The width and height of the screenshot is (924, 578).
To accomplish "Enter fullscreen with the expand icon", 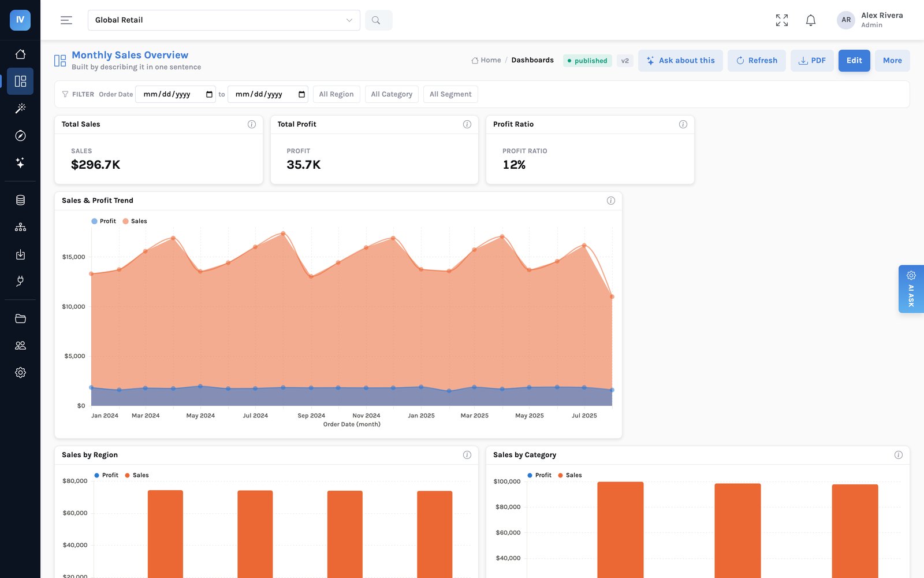I will 781,20.
